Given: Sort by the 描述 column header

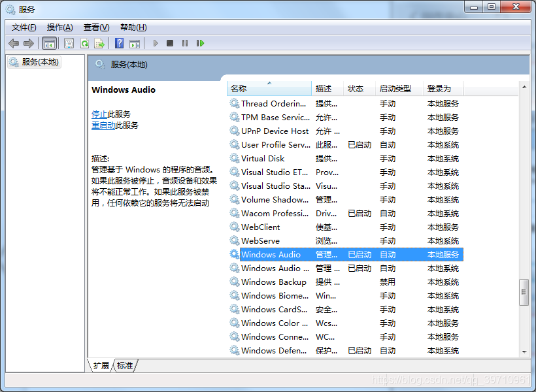Looking at the screenshot, I should point(327,88).
